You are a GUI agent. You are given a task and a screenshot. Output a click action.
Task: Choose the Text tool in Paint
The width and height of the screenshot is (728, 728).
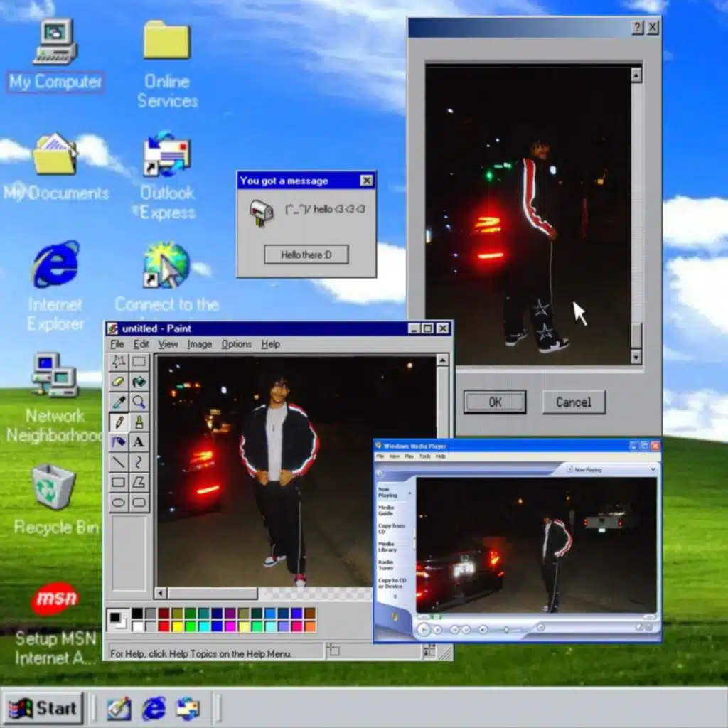pyautogui.click(x=139, y=442)
